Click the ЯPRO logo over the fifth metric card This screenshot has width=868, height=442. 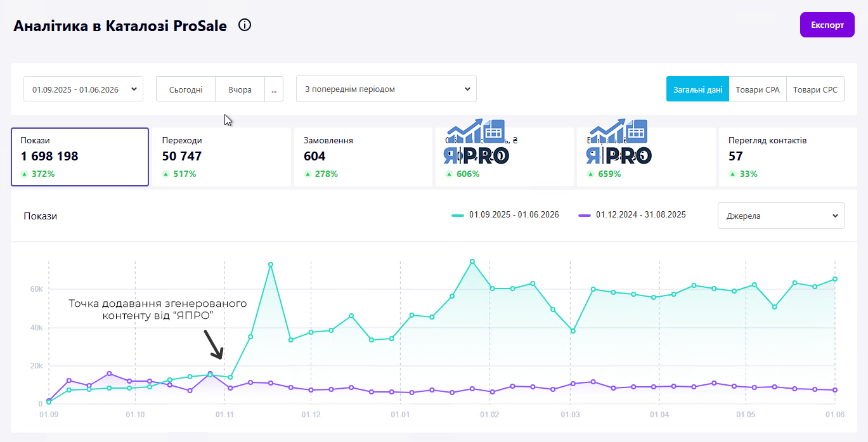point(618,142)
